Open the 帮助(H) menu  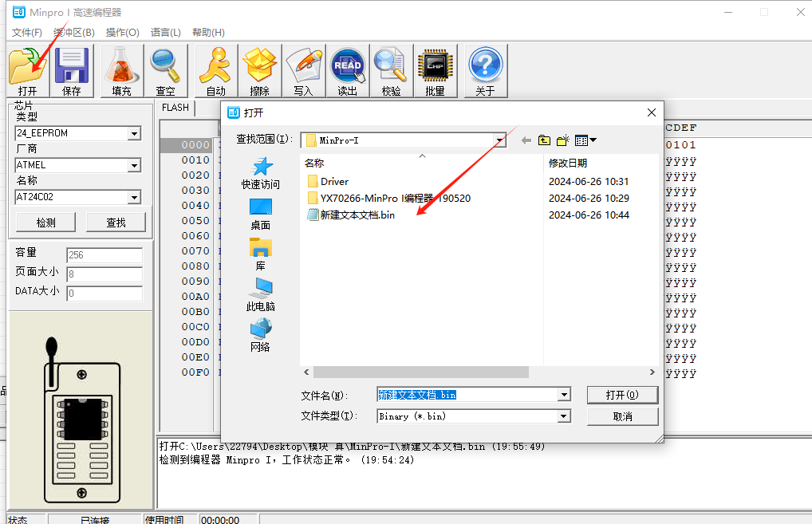(x=208, y=33)
